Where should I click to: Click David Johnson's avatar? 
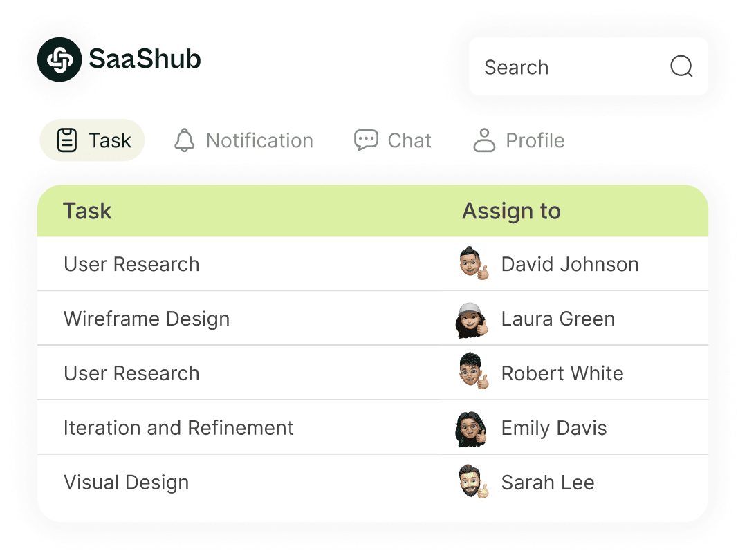[473, 264]
